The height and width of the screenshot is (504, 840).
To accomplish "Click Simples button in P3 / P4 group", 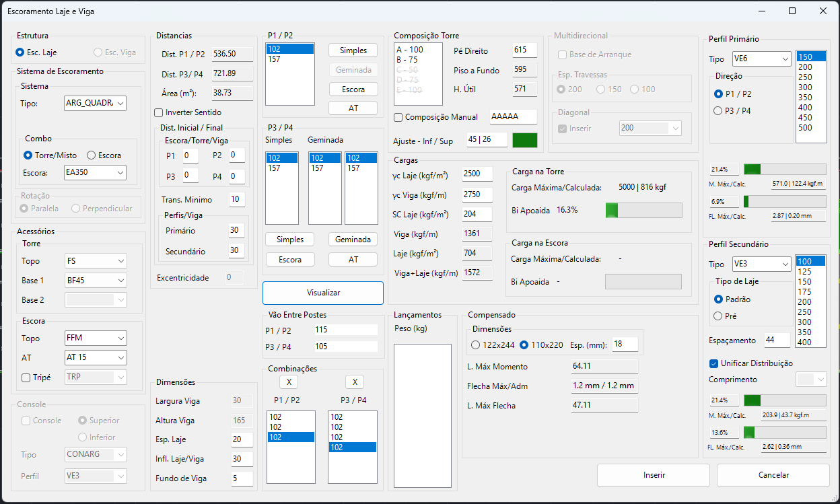I will tap(290, 240).
